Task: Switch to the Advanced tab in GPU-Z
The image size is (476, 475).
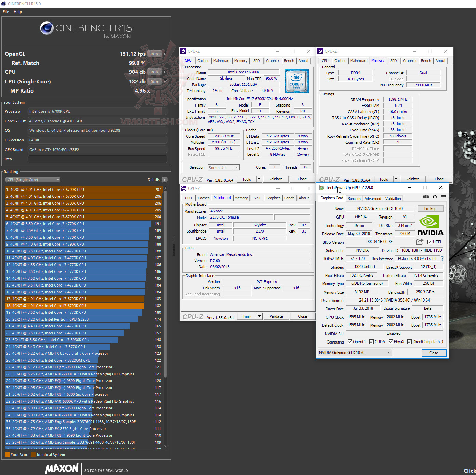Action: coord(373,198)
